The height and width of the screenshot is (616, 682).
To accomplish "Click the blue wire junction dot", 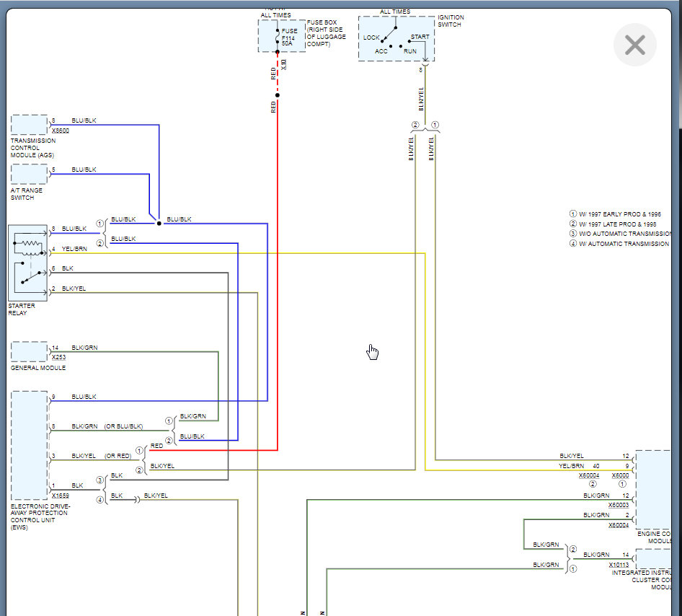I will tap(159, 223).
